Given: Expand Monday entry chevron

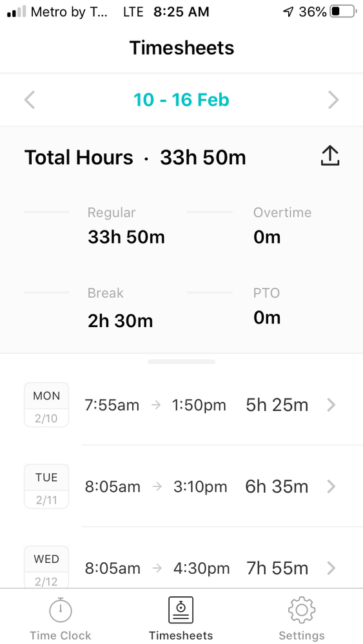Looking at the screenshot, I should point(331,405).
